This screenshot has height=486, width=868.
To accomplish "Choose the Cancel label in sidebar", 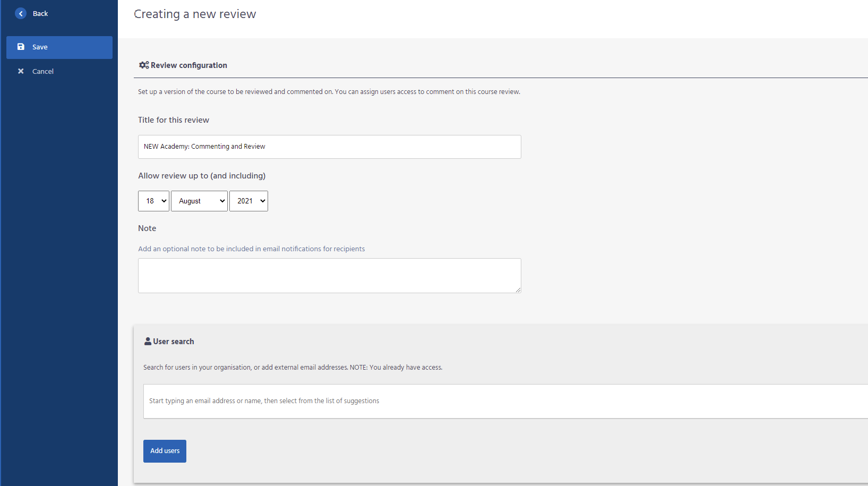I will click(43, 72).
